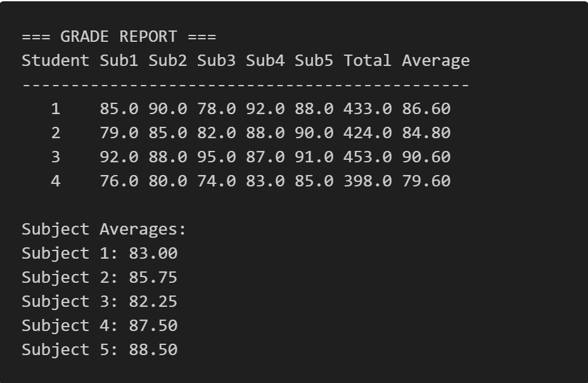The height and width of the screenshot is (383, 588).
Task: Click the GRADE REPORT title line
Action: (x=118, y=37)
